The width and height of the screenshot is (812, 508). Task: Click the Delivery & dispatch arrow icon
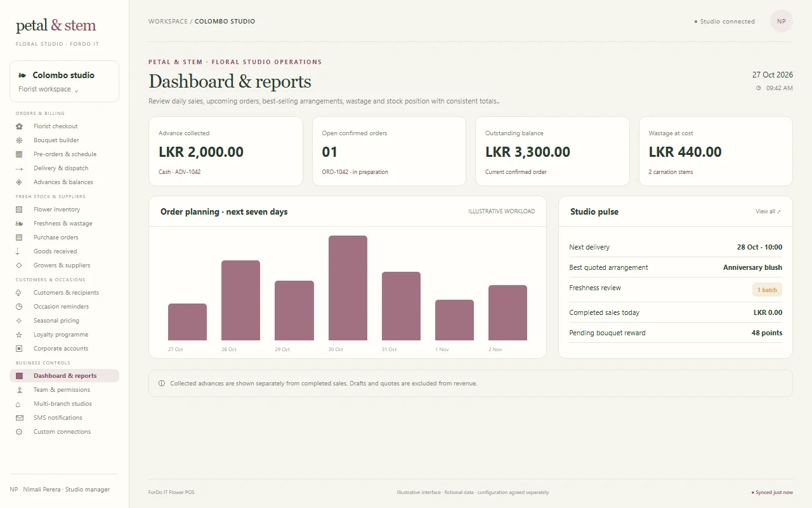[x=19, y=168]
